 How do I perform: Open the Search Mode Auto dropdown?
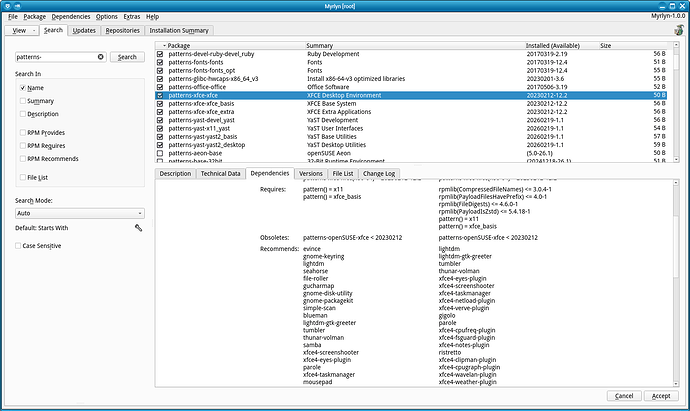pos(80,213)
